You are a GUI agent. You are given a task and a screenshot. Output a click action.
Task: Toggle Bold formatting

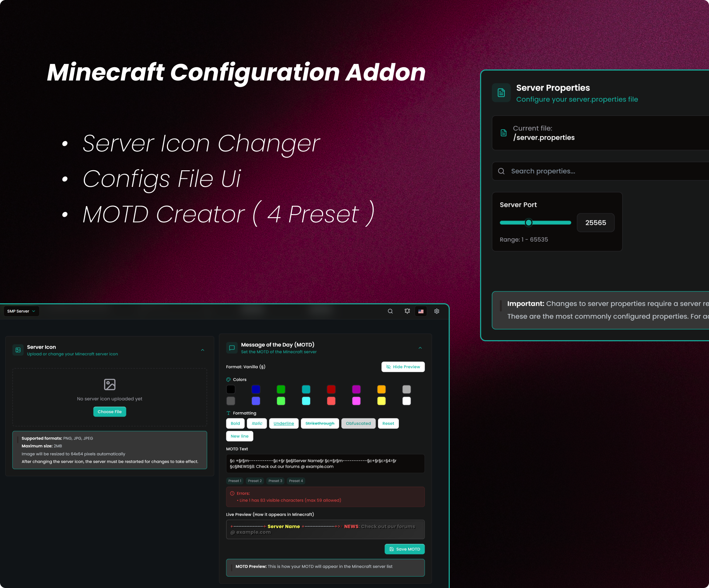point(235,423)
